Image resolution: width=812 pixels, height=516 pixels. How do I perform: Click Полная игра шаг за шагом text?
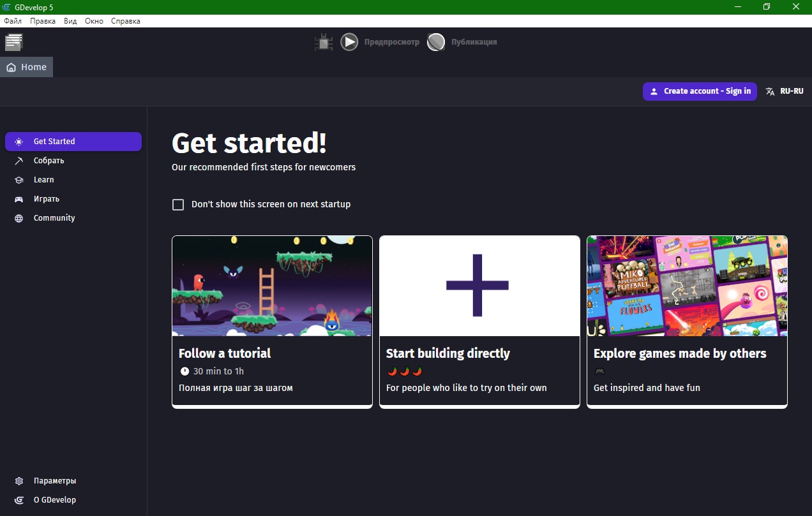(236, 388)
